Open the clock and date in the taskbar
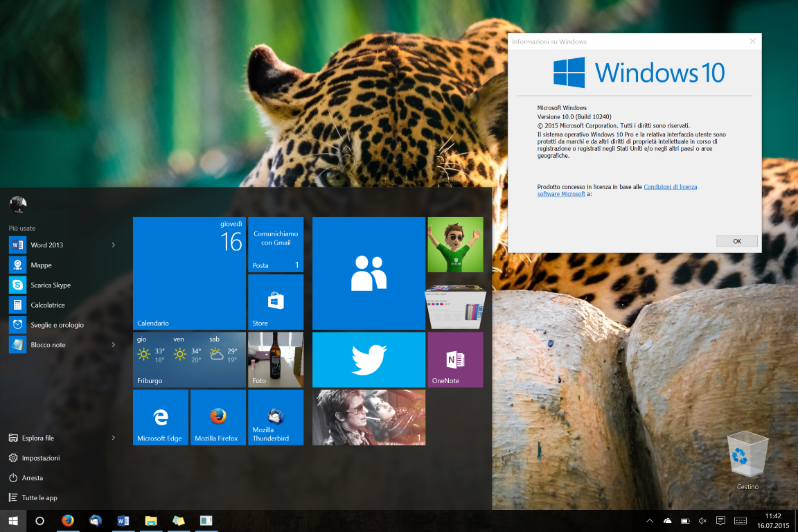The width and height of the screenshot is (798, 532). 773,521
